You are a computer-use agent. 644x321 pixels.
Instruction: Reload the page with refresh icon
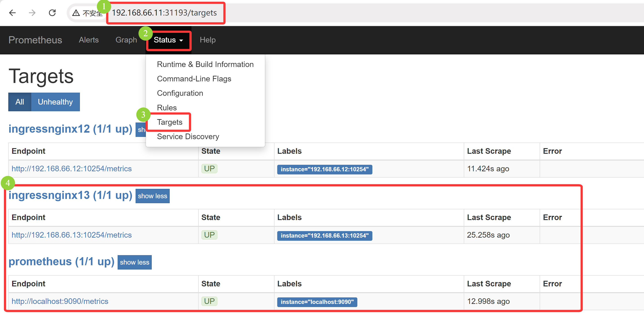52,13
